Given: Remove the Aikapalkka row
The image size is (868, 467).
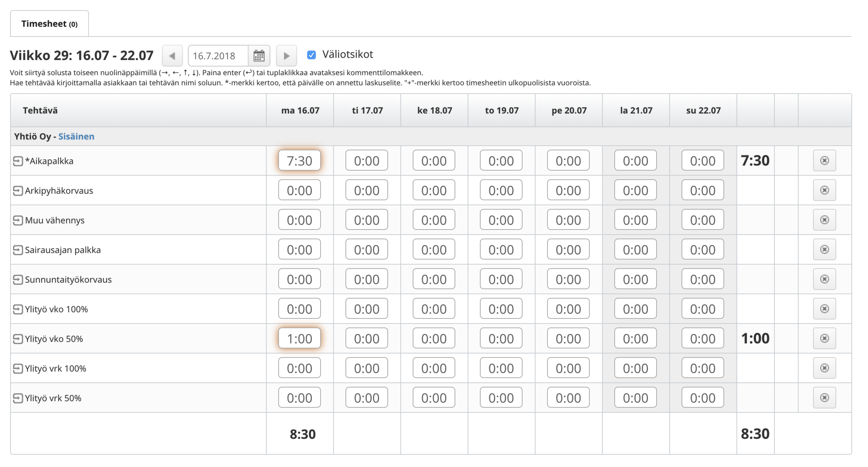Looking at the screenshot, I should click(824, 161).
